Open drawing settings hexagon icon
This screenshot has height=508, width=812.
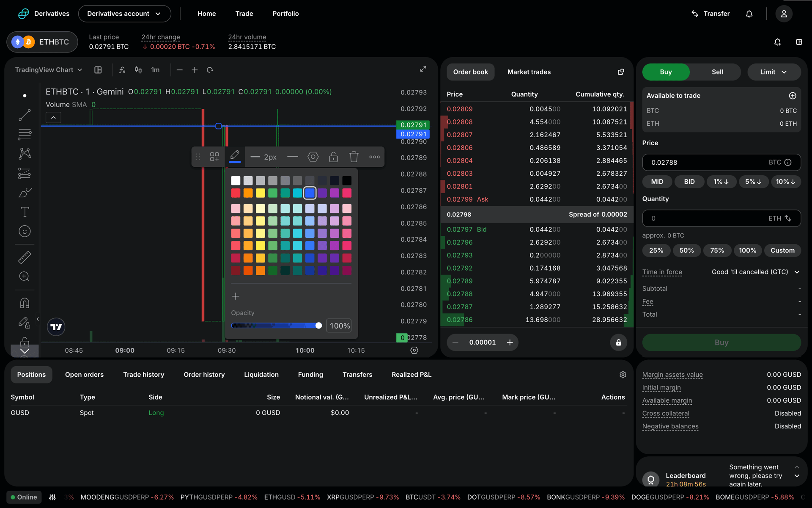point(313,157)
